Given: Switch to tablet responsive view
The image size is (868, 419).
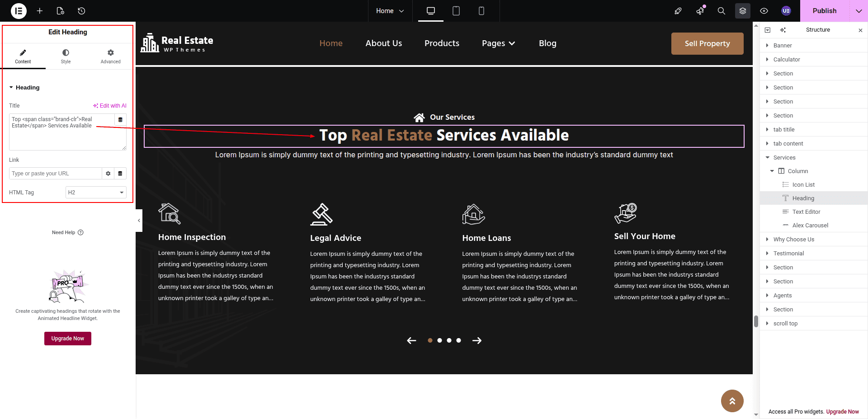Looking at the screenshot, I should (456, 11).
